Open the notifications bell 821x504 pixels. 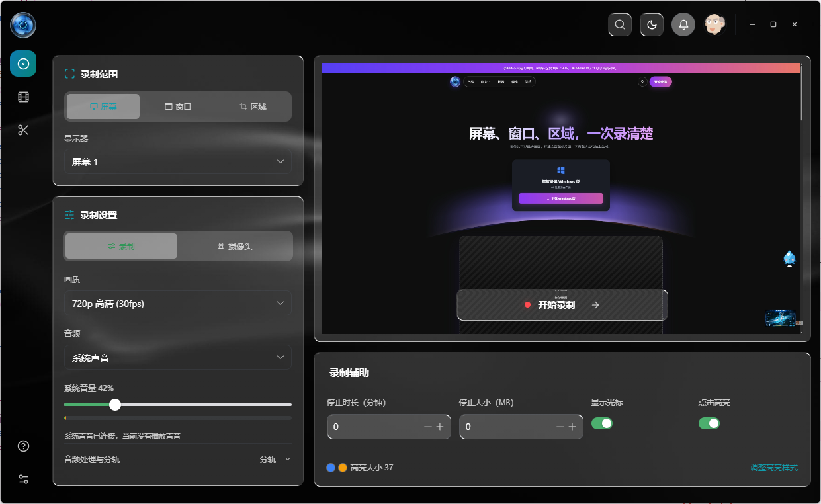tap(683, 24)
